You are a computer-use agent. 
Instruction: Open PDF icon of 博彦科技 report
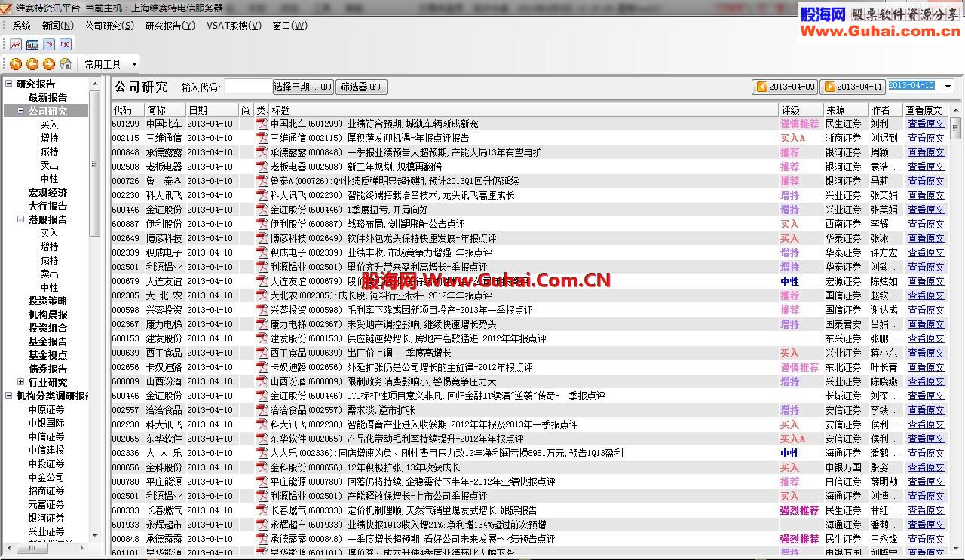coord(262,238)
